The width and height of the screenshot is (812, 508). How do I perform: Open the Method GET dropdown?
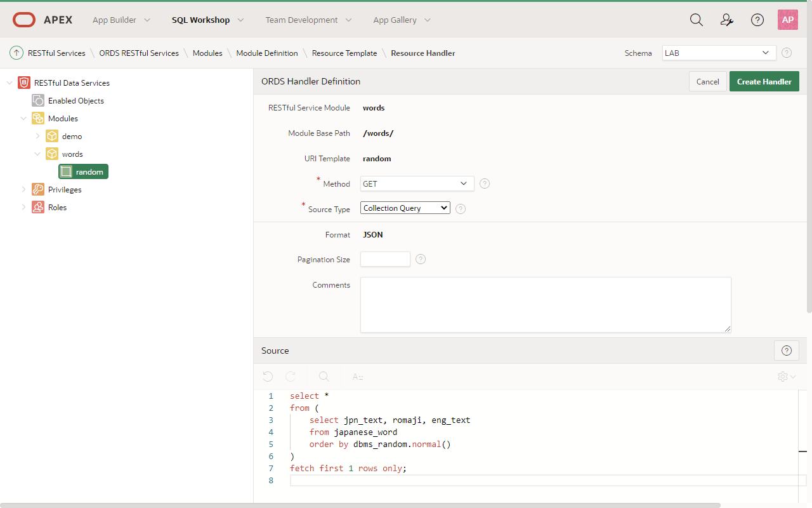pos(417,184)
